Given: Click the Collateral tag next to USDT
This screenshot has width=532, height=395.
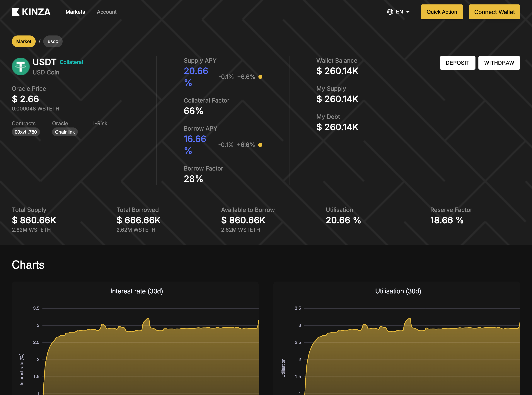Looking at the screenshot, I should [x=71, y=62].
